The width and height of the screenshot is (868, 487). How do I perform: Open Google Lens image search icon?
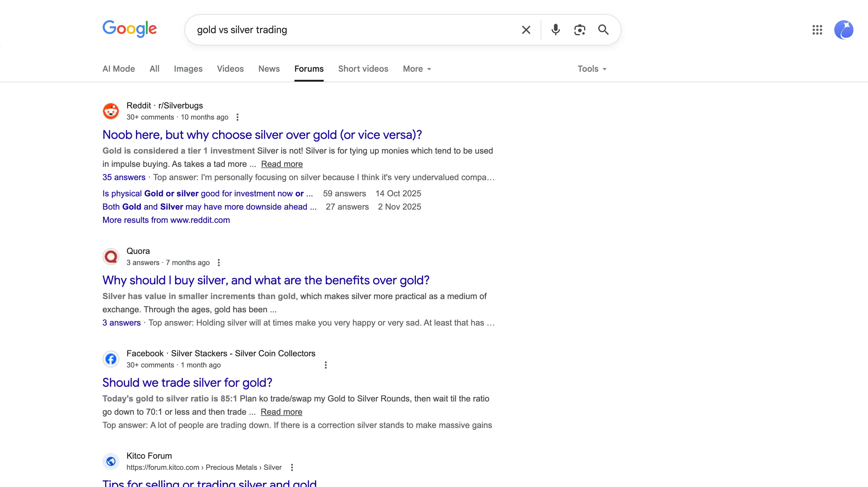pyautogui.click(x=580, y=30)
